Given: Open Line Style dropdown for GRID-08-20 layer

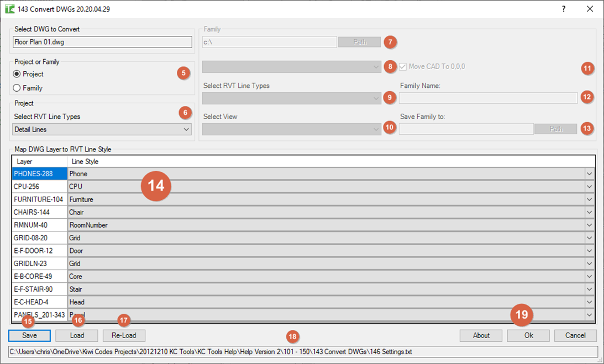Looking at the screenshot, I should click(x=589, y=238).
